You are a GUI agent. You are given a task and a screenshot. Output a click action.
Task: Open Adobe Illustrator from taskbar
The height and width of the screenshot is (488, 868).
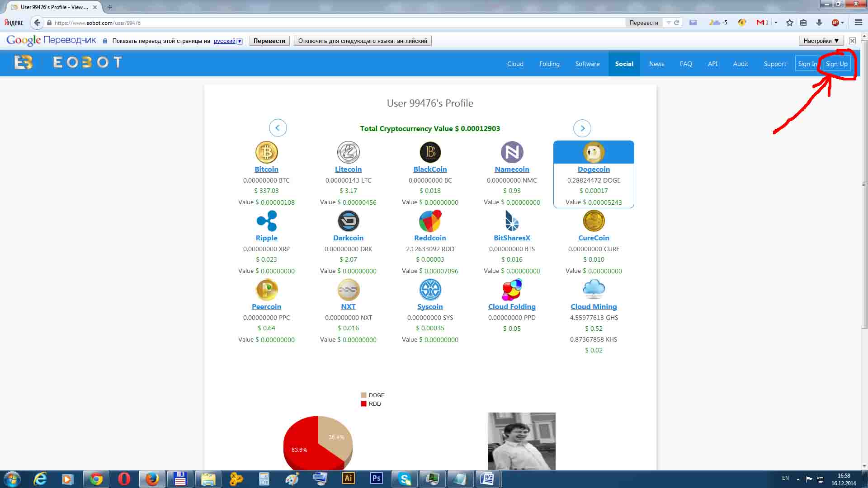tap(348, 479)
